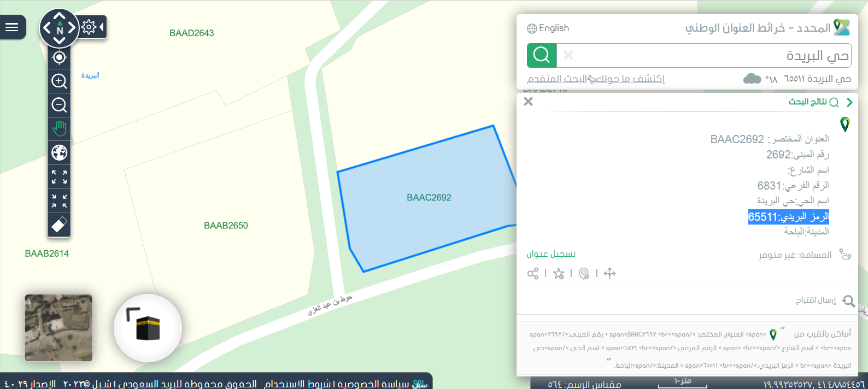The image size is (868, 389).
Task: Open البحث المتقدم advanced search link
Action: 557,79
